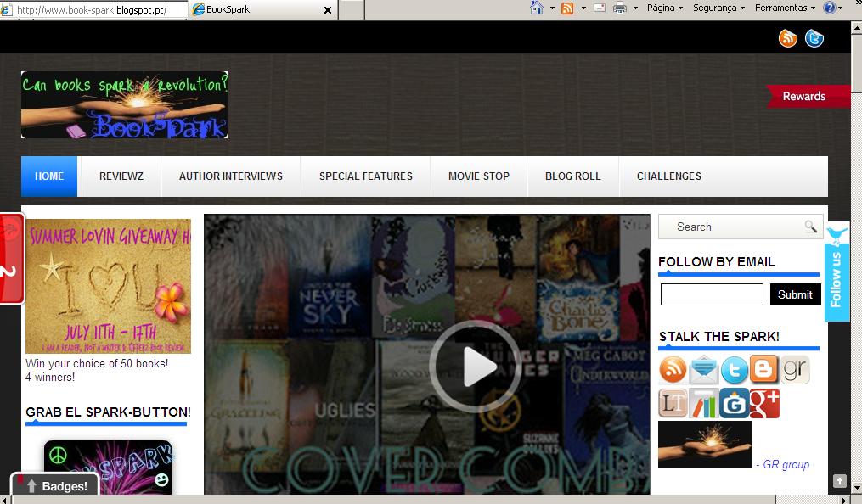Open the red Rewards ribbon
The image size is (862, 504).
point(808,96)
